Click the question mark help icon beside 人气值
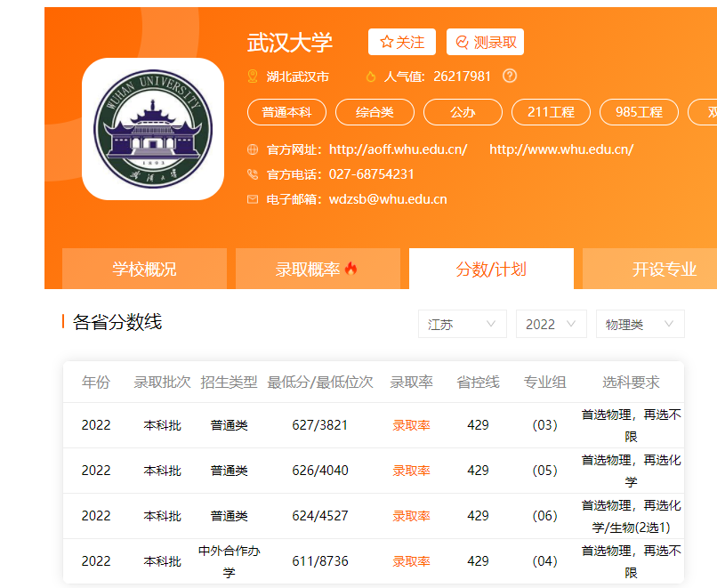The height and width of the screenshot is (588, 717). click(510, 76)
